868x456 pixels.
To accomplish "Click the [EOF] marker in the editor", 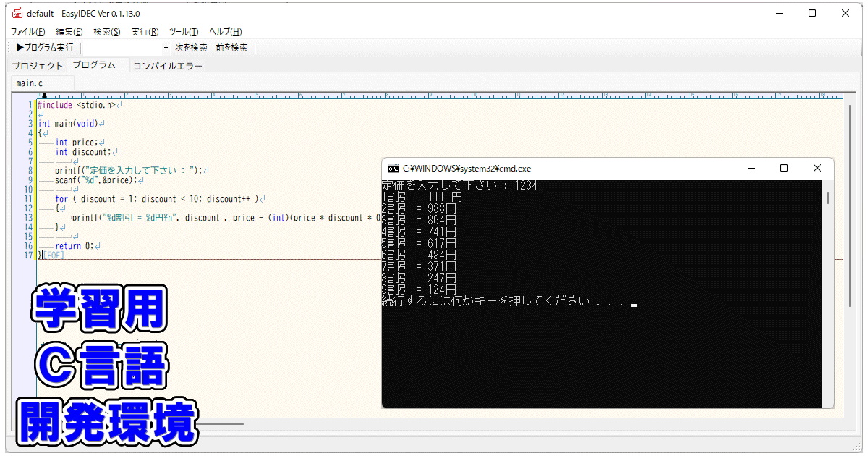I will (x=53, y=256).
